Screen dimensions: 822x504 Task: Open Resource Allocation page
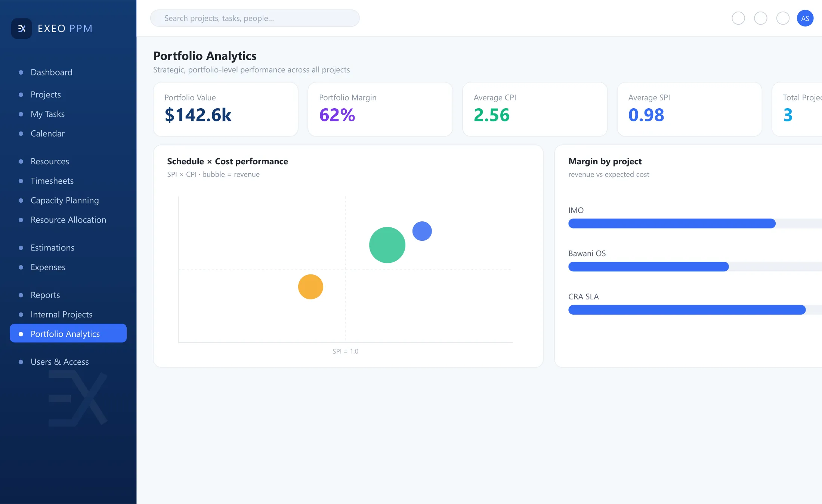point(68,220)
